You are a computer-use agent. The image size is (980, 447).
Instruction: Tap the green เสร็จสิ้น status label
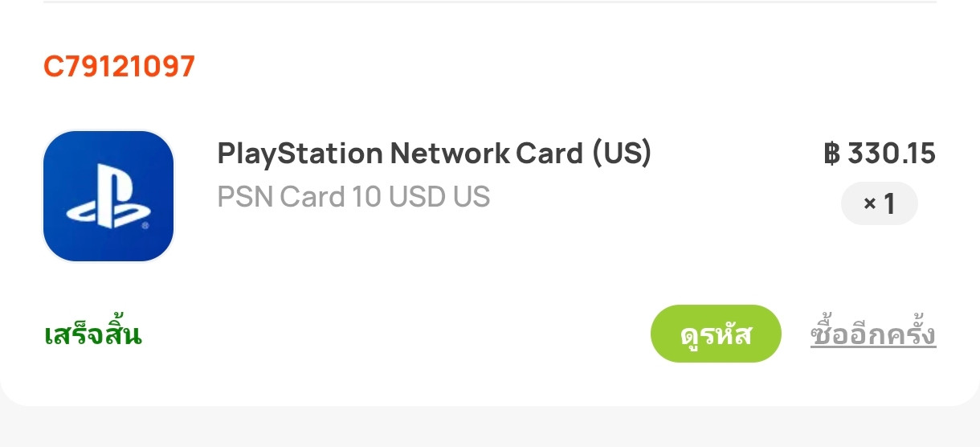pyautogui.click(x=93, y=334)
